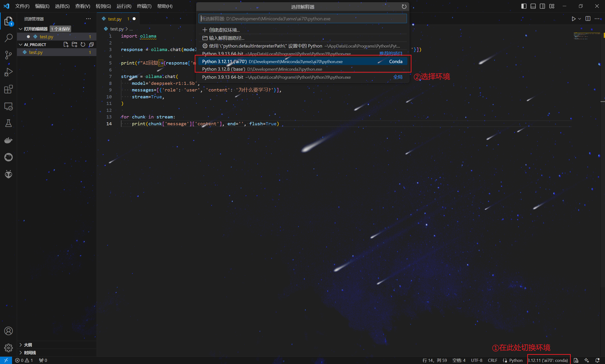Toggle the bottom panel layout button
This screenshot has height=364, width=605.
tap(533, 6)
